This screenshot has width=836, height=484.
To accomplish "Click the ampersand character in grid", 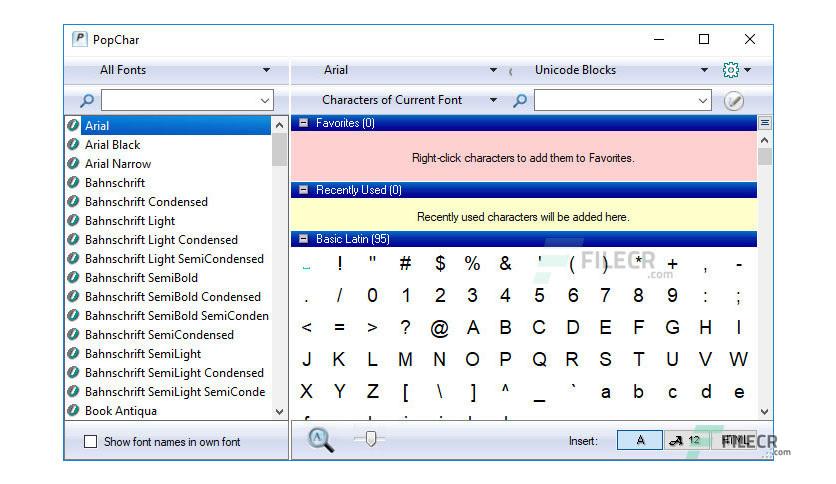I will tap(505, 263).
